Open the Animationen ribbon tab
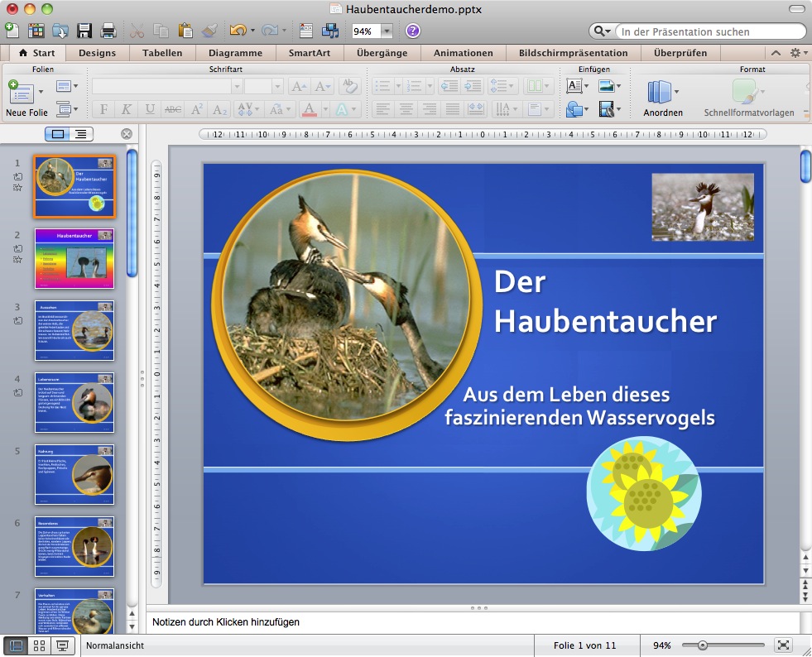812x657 pixels. 462,53
